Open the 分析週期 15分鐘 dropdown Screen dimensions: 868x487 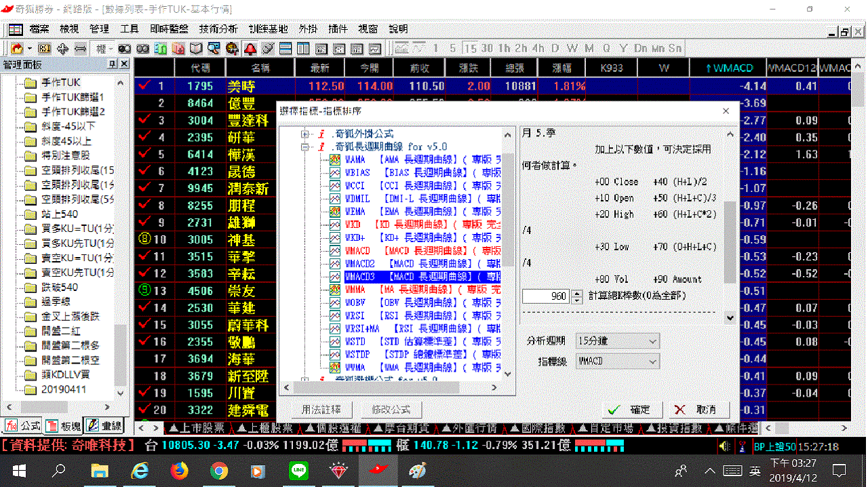pyautogui.click(x=618, y=340)
